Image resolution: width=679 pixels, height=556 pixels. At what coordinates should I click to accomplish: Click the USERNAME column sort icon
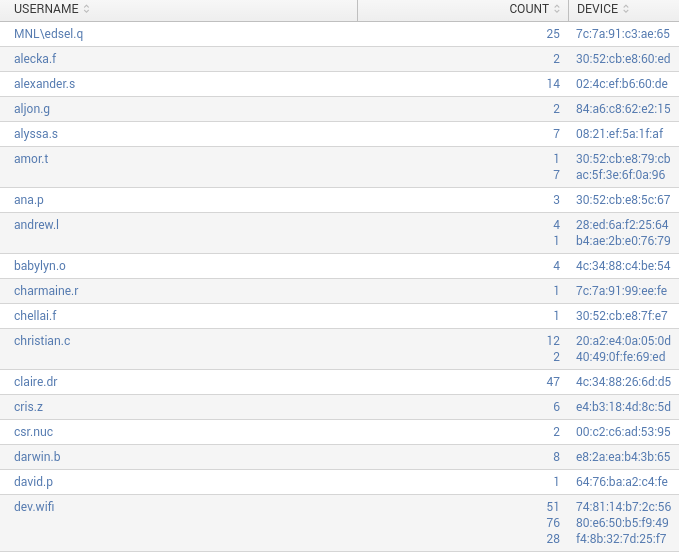point(86,9)
